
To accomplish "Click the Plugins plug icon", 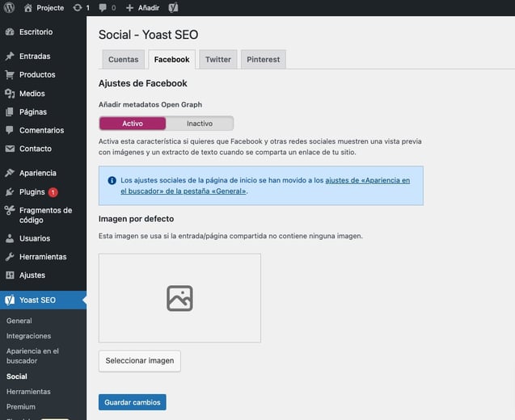I will coord(10,192).
